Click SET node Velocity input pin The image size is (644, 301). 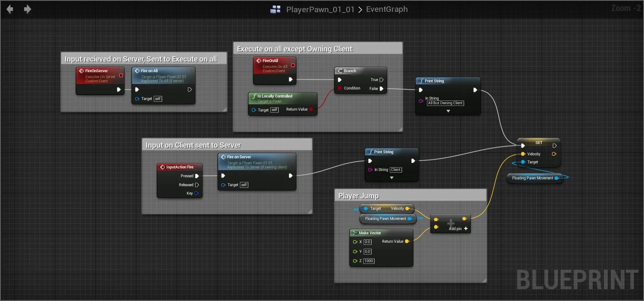pos(523,154)
